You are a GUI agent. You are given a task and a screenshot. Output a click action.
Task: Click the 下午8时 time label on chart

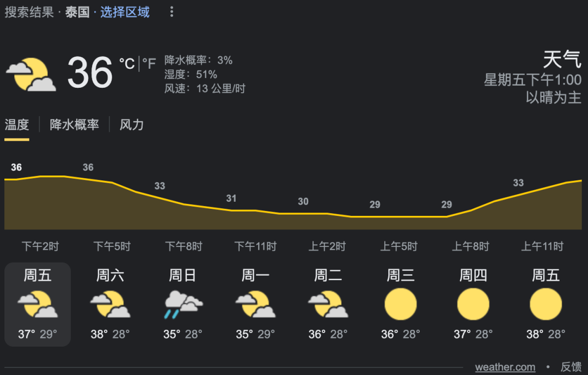[183, 246]
